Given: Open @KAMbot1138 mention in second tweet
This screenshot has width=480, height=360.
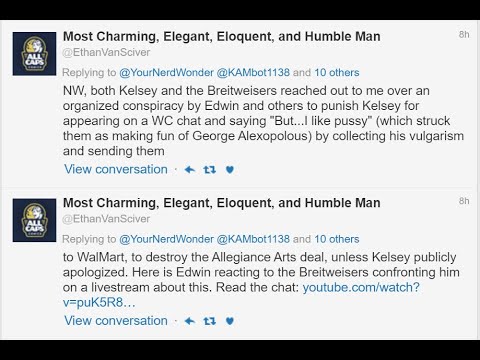Looking at the screenshot, I should [x=253, y=239].
